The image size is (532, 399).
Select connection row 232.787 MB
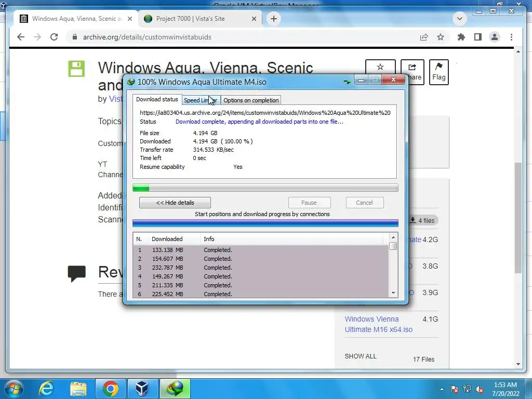point(261,268)
